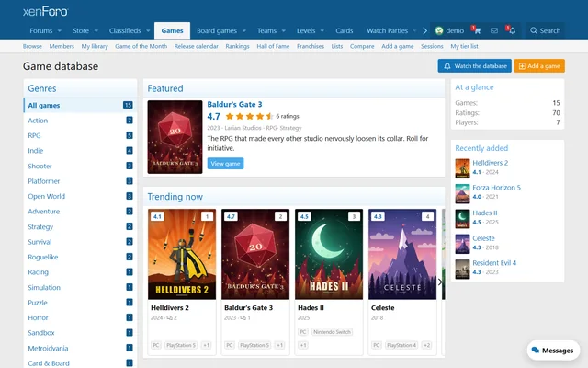Advance Trending now carousel with next arrow

coord(440,282)
